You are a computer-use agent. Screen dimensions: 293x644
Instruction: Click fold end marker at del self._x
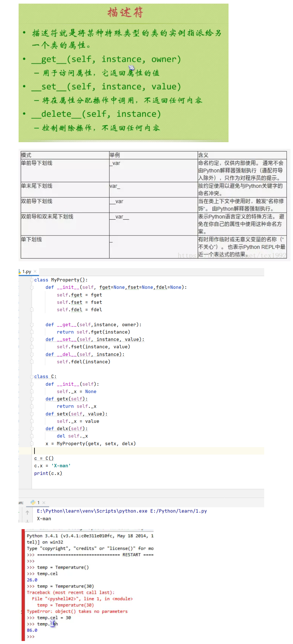32,436
